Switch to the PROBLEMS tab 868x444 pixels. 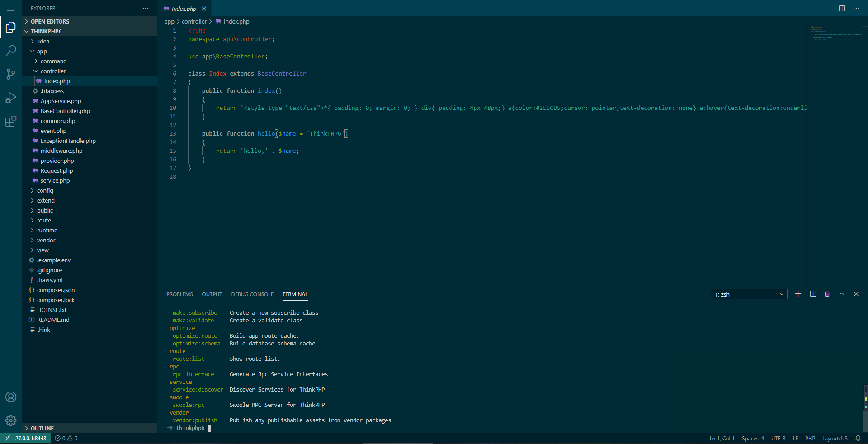point(179,294)
